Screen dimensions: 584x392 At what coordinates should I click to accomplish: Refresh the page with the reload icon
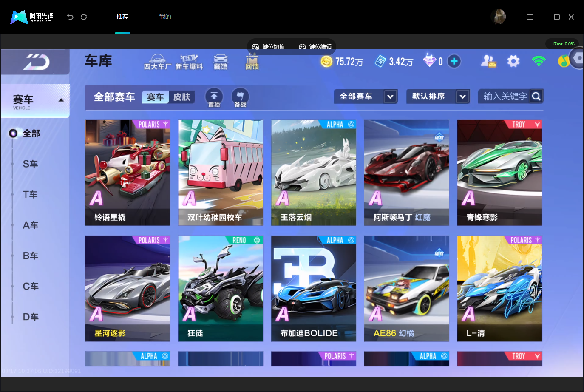click(x=84, y=17)
